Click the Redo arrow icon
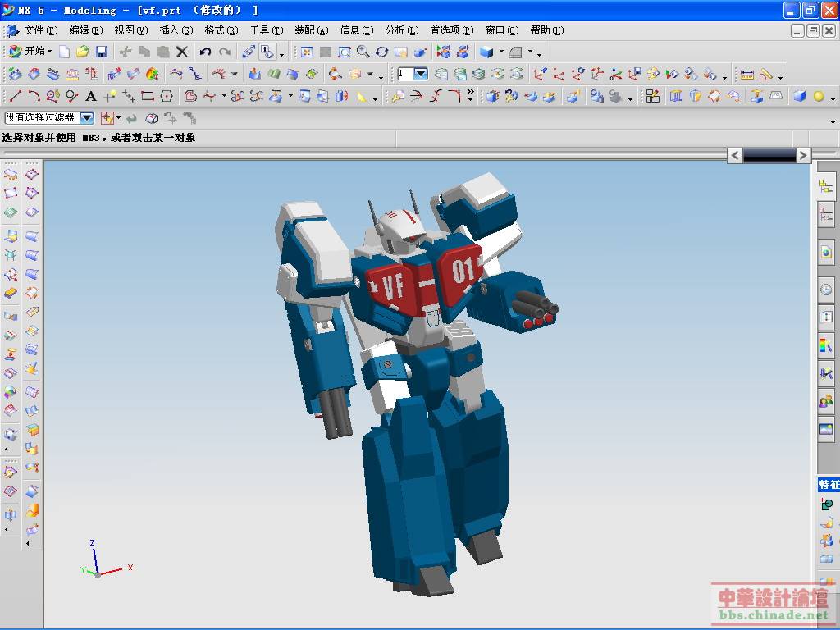The height and width of the screenshot is (630, 840). [225, 52]
